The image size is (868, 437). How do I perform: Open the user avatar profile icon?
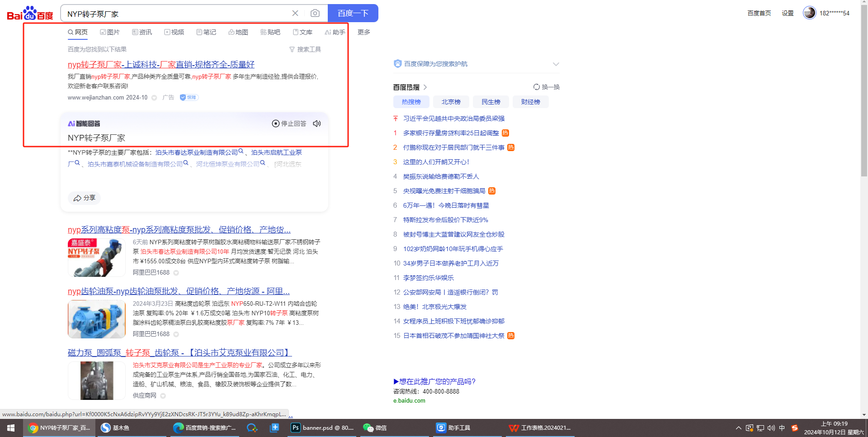809,13
